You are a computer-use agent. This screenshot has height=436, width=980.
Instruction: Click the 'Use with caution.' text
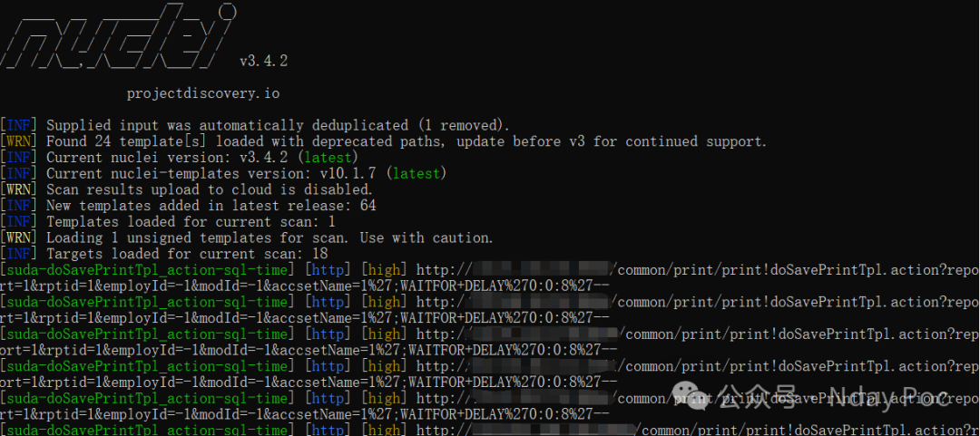tap(426, 238)
